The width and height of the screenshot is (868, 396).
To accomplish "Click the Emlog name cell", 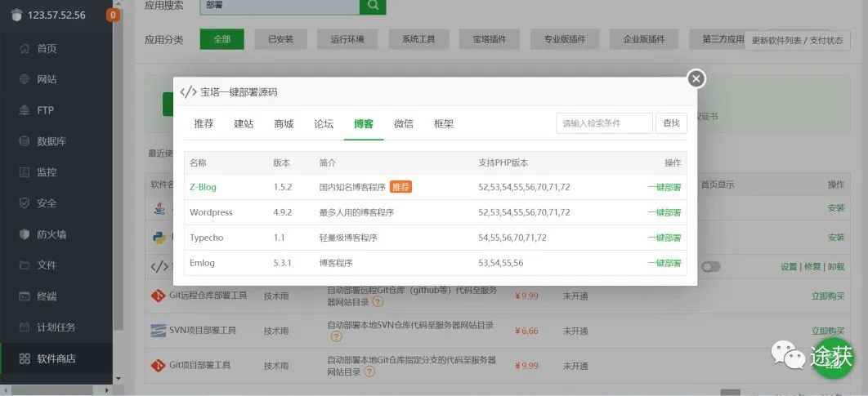I will click(202, 263).
